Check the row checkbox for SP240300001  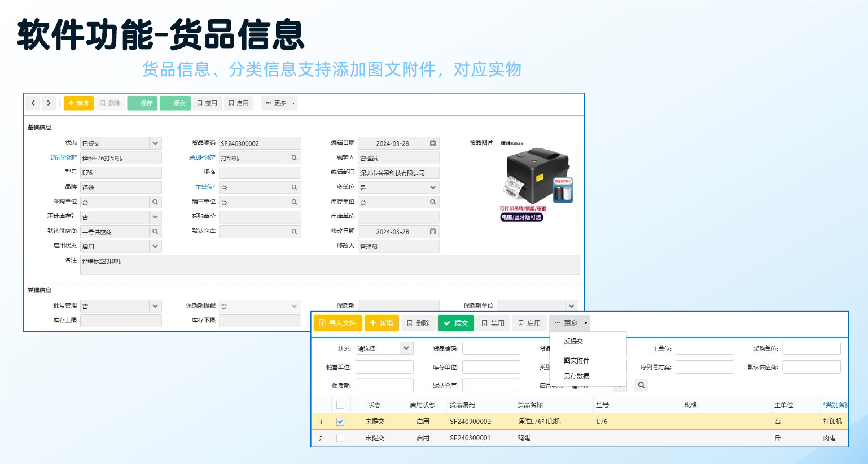(340, 438)
